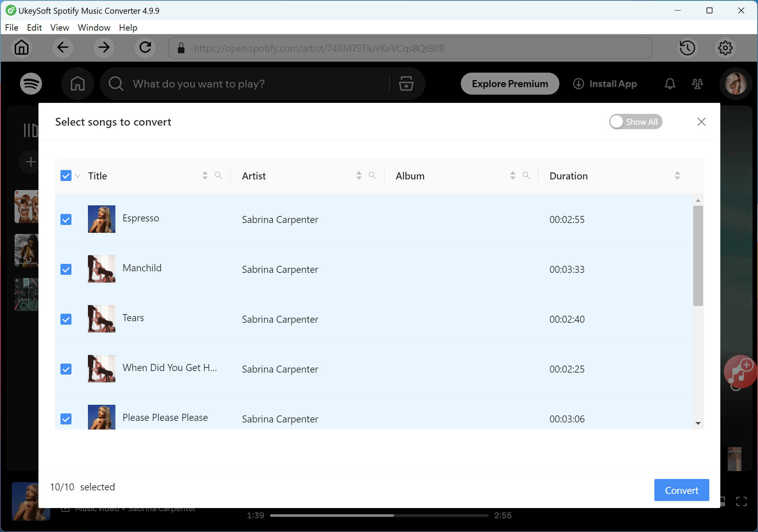Screen dimensions: 758x532
Task: Open the conversion history panel
Action: pos(687,48)
